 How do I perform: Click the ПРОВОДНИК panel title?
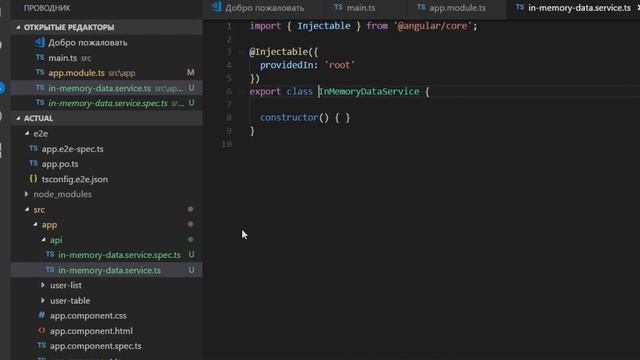(47, 8)
